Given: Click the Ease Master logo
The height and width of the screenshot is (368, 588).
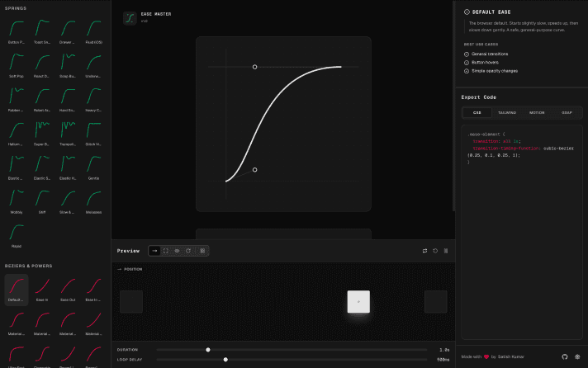Looking at the screenshot, I should tap(130, 17).
